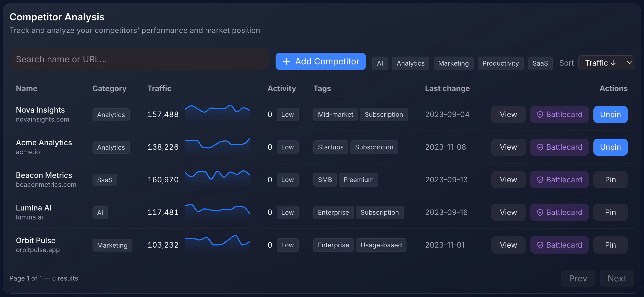The height and width of the screenshot is (297, 644).
Task: Click the shield icon on Acme Analytics Battlecard
Action: tap(540, 147)
